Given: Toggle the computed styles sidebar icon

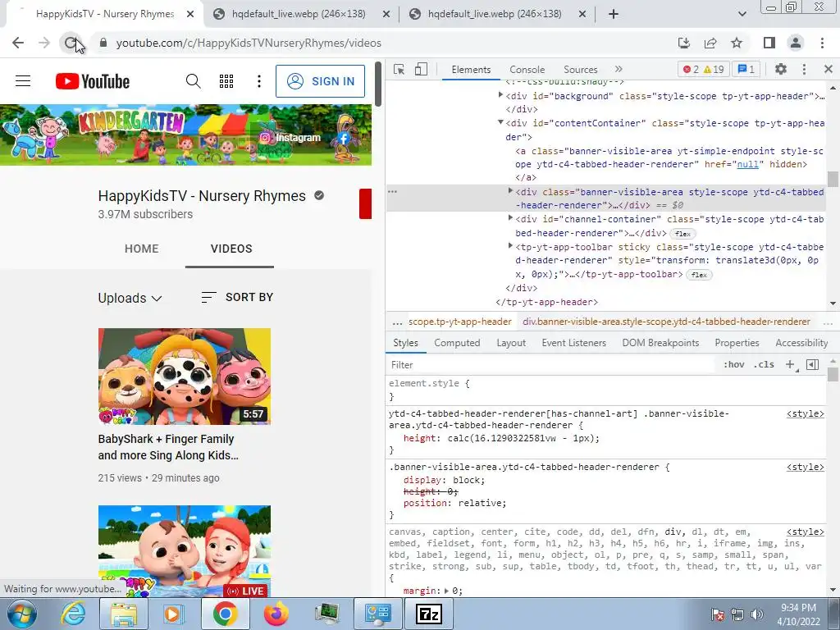Looking at the screenshot, I should (812, 365).
